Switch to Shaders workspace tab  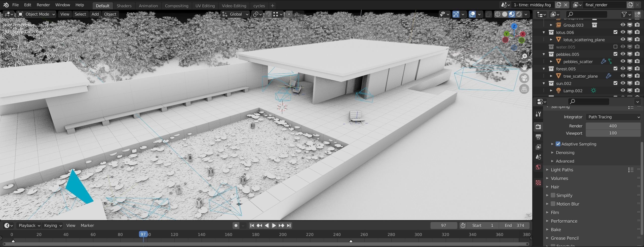(124, 6)
